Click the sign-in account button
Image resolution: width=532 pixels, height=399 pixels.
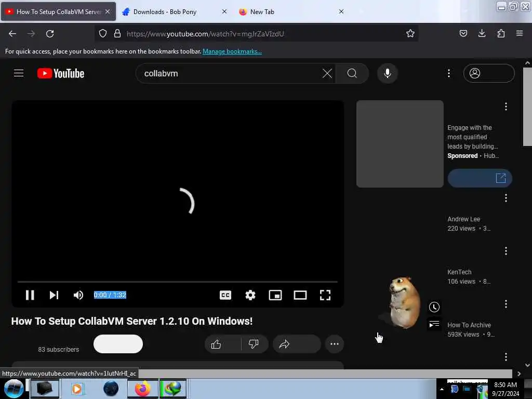489,73
